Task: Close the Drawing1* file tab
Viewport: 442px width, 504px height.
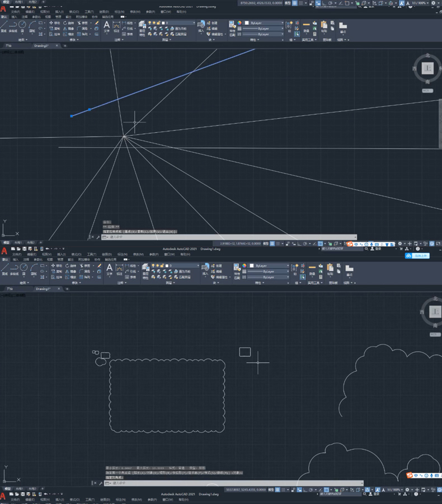Action: [59, 288]
